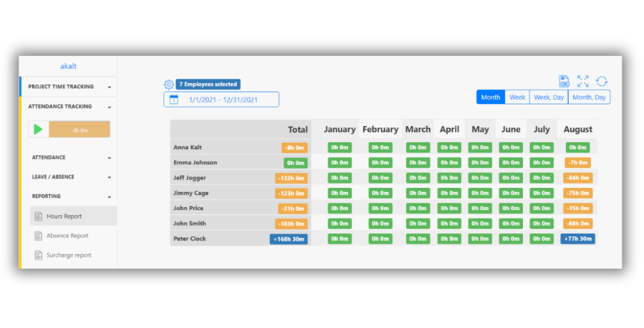Click the 1/1/2021 - 12/31/2021 date range field

pyautogui.click(x=223, y=99)
